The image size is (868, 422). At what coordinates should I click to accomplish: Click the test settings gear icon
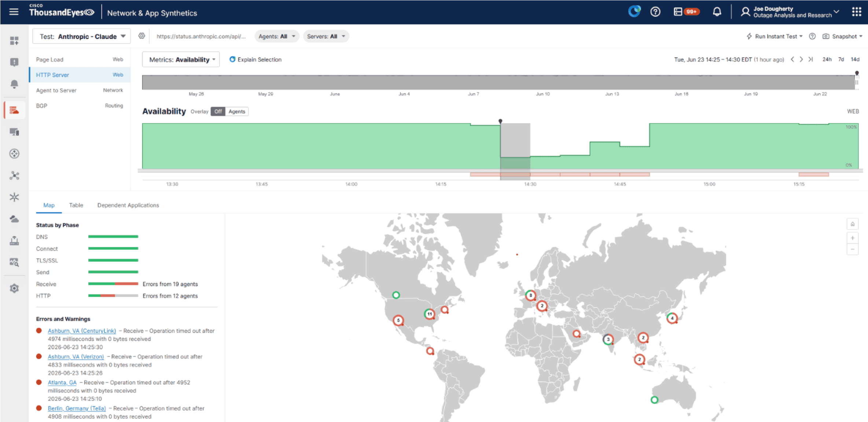pyautogui.click(x=142, y=36)
